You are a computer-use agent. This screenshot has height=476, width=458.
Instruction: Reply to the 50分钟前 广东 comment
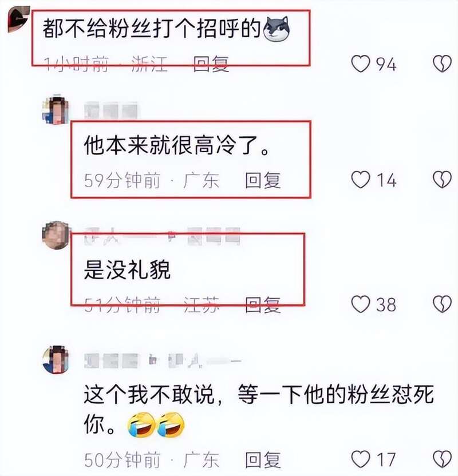click(x=263, y=460)
